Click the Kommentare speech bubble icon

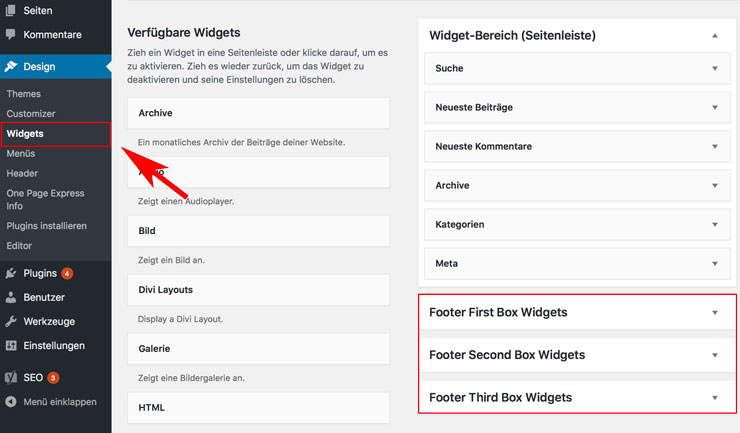(10, 34)
